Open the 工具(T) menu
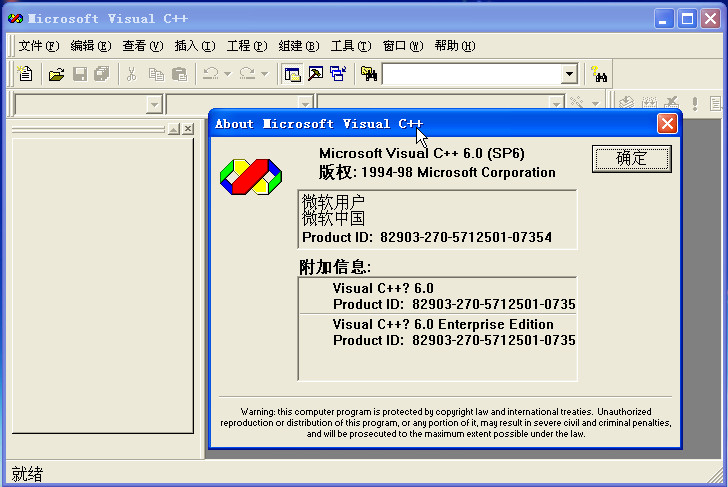 click(x=351, y=45)
